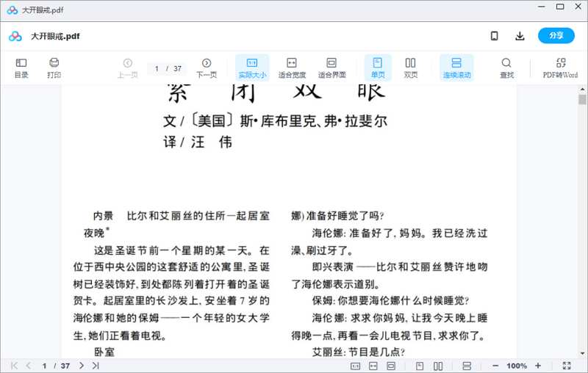The width and height of the screenshot is (588, 373).
Task: Select 适合宽度 fit width option
Action: (x=292, y=68)
